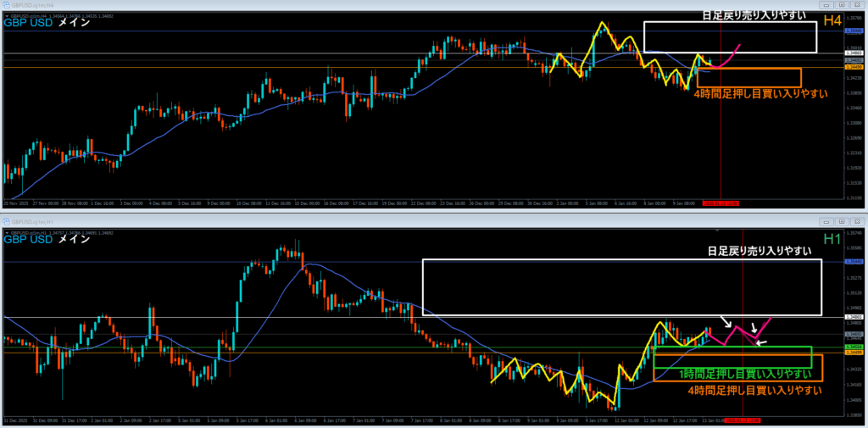The width and height of the screenshot is (868, 428).
Task: Expand the H4 chart symbol dropdown triangle
Action: tap(6, 16)
